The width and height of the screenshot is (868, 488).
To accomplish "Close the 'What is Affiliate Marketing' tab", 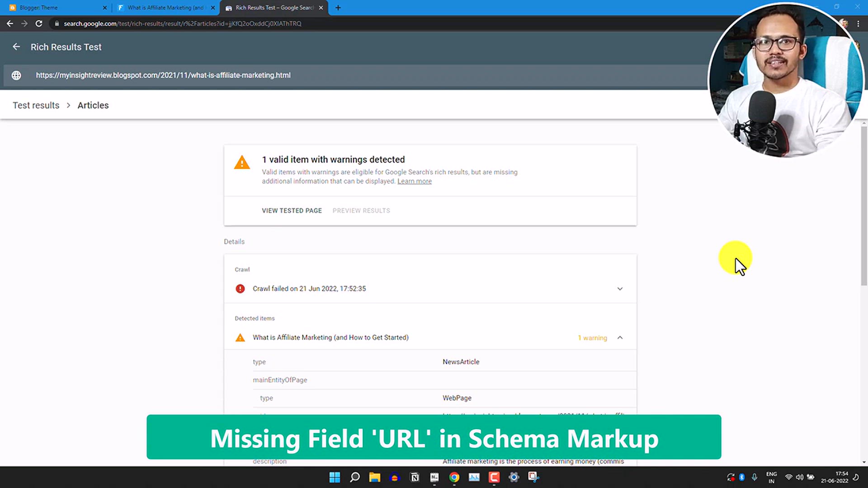I will point(213,8).
